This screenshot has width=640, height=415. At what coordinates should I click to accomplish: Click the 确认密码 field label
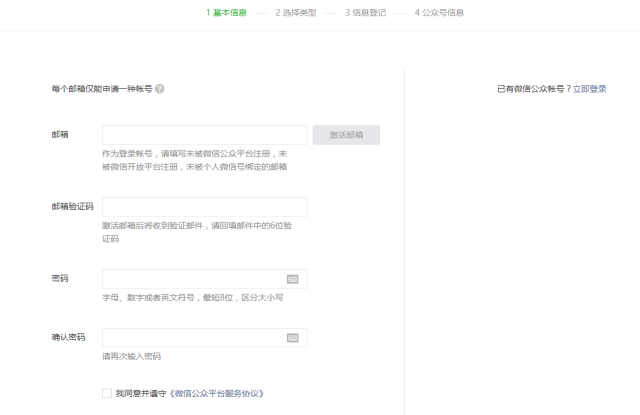(68, 338)
